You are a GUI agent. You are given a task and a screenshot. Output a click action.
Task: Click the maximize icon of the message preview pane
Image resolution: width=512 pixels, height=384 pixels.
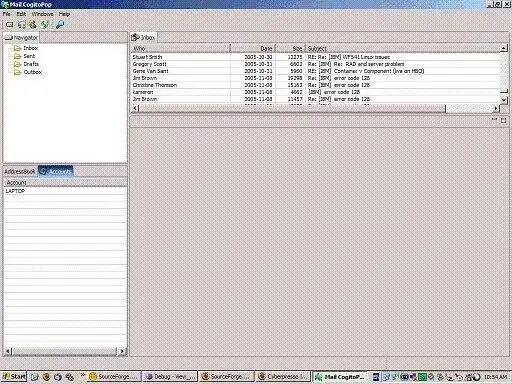pos(503,121)
